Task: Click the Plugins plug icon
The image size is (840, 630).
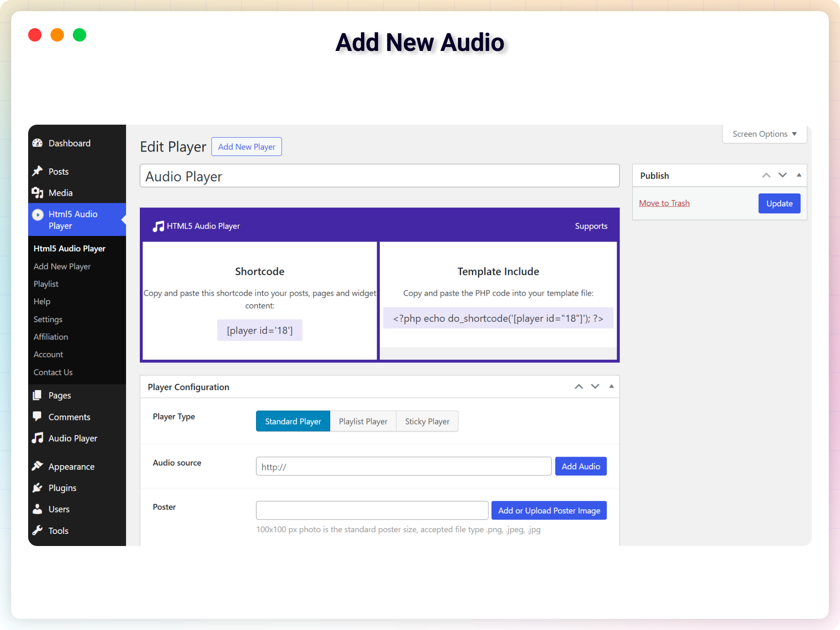Action: 38,488
